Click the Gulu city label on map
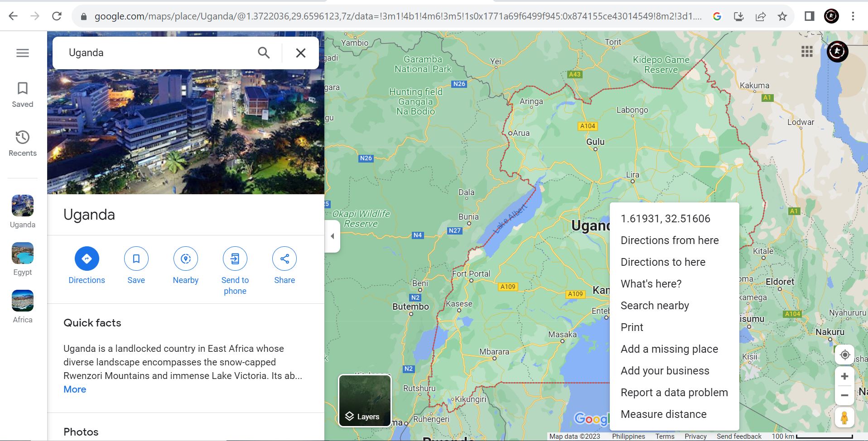Screen dimensions: 868x441 595,142
